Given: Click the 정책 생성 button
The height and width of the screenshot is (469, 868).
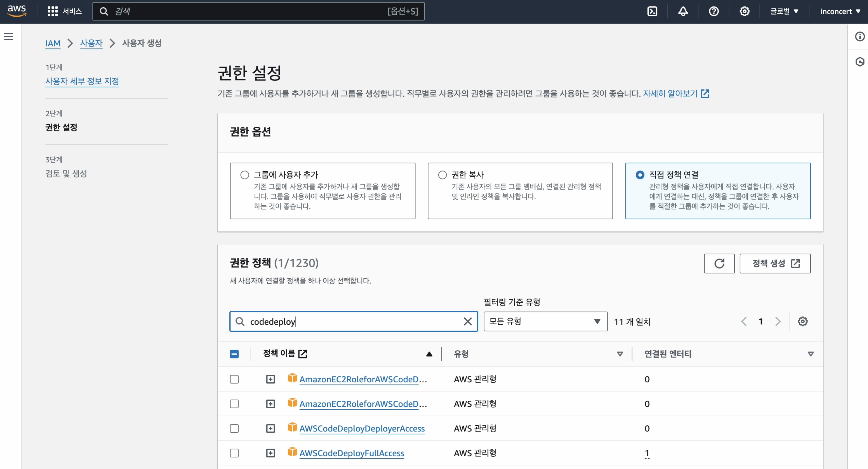Looking at the screenshot, I should pos(775,263).
